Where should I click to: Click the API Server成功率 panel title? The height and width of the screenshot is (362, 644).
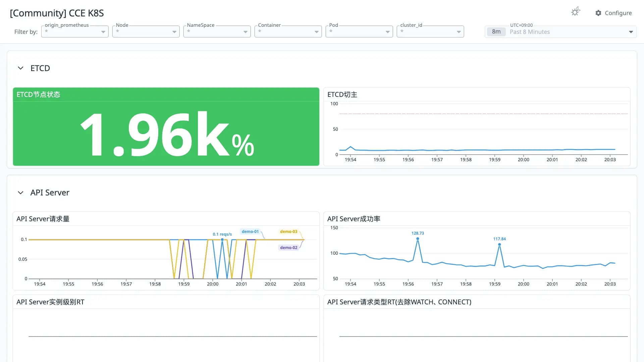pos(354,219)
